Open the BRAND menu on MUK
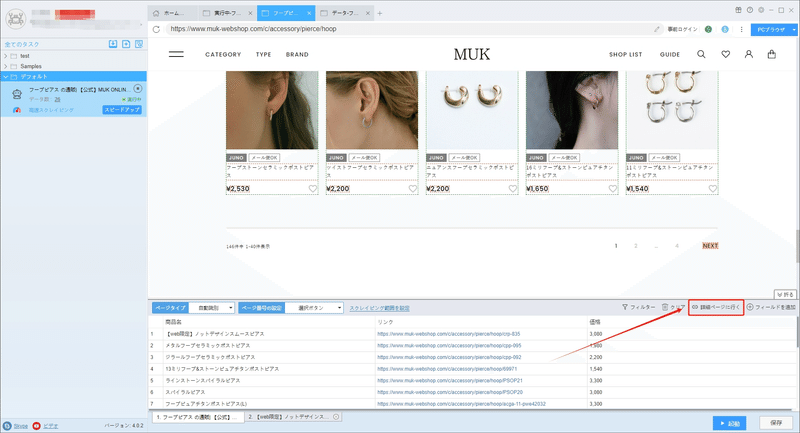The height and width of the screenshot is (433, 800). pyautogui.click(x=297, y=54)
